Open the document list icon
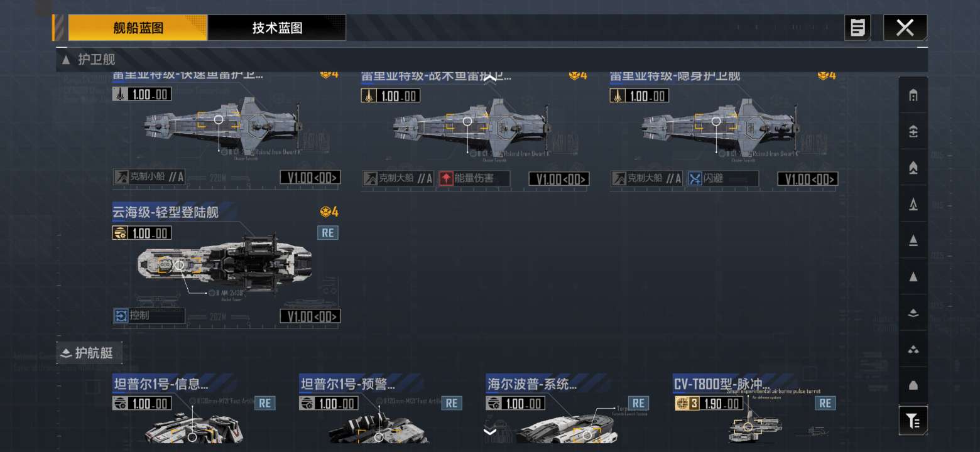 click(x=857, y=28)
